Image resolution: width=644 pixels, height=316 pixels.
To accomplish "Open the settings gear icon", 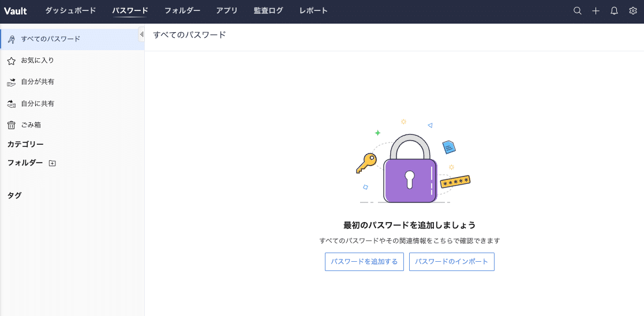I will [633, 11].
